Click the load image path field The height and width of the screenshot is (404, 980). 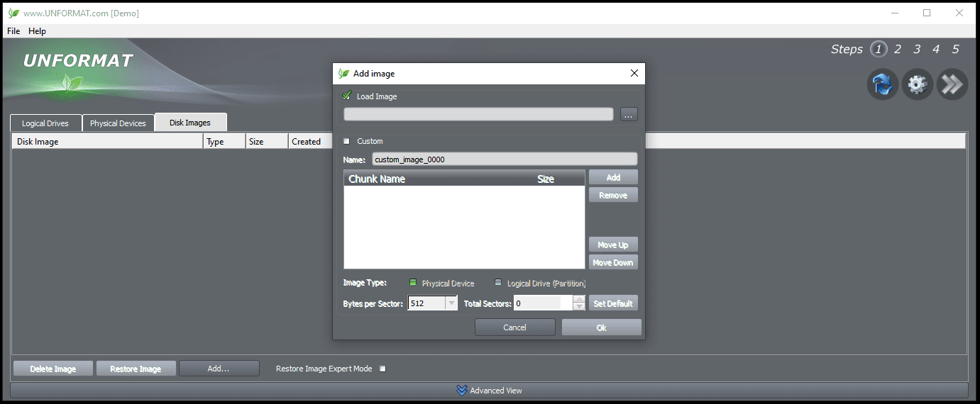(478, 114)
